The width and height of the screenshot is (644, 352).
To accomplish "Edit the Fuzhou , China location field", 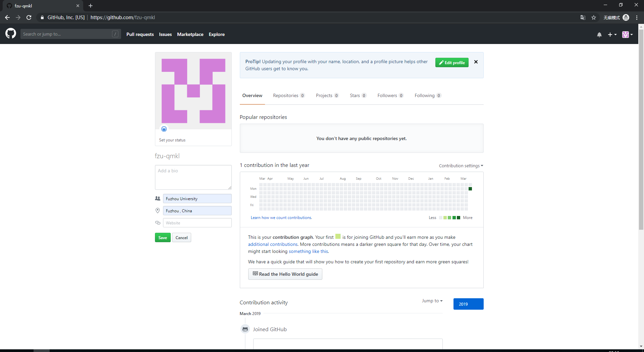I will (x=197, y=211).
